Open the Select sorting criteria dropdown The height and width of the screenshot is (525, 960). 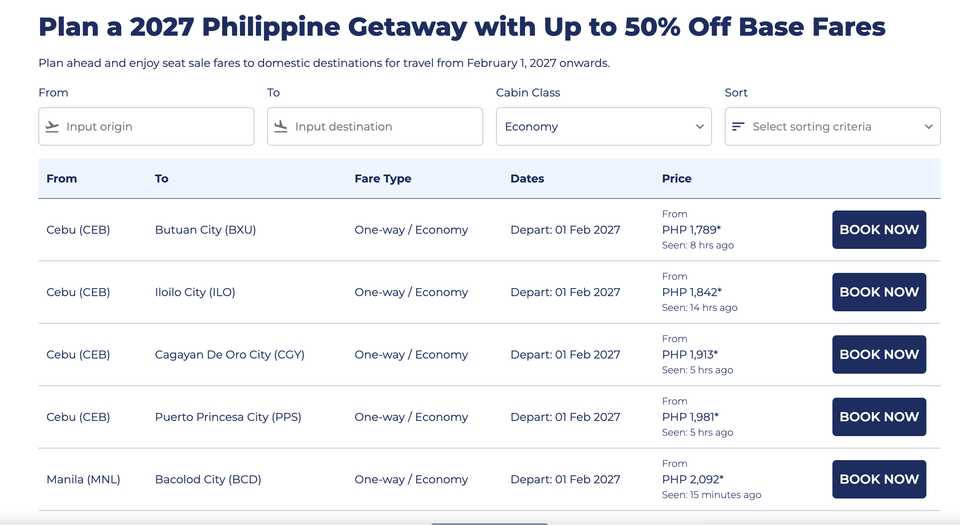point(833,127)
